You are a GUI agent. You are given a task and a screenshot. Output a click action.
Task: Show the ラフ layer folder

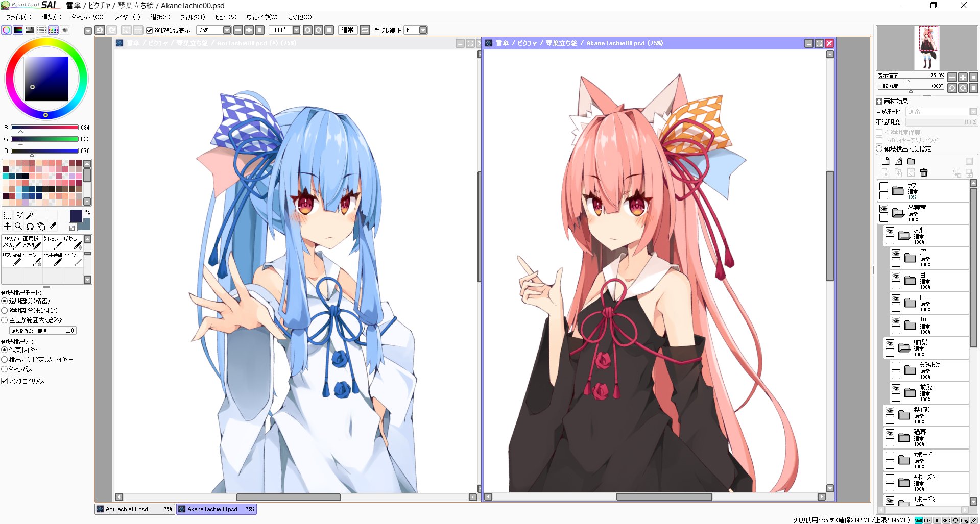coord(884,186)
